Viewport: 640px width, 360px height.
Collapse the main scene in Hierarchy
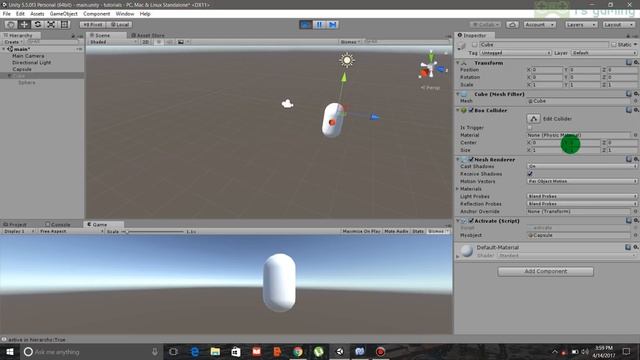click(x=4, y=49)
